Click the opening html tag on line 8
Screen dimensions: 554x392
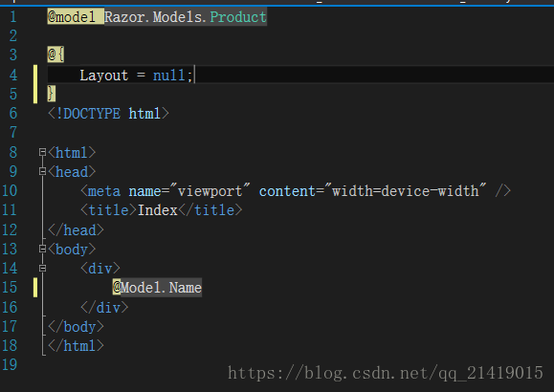(72, 153)
